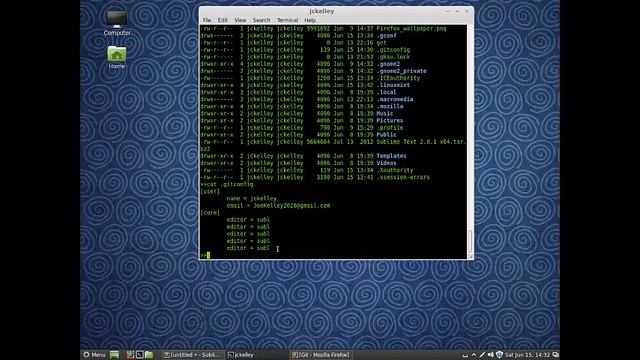
Task: Click the Templates directory name
Action: click(x=391, y=156)
